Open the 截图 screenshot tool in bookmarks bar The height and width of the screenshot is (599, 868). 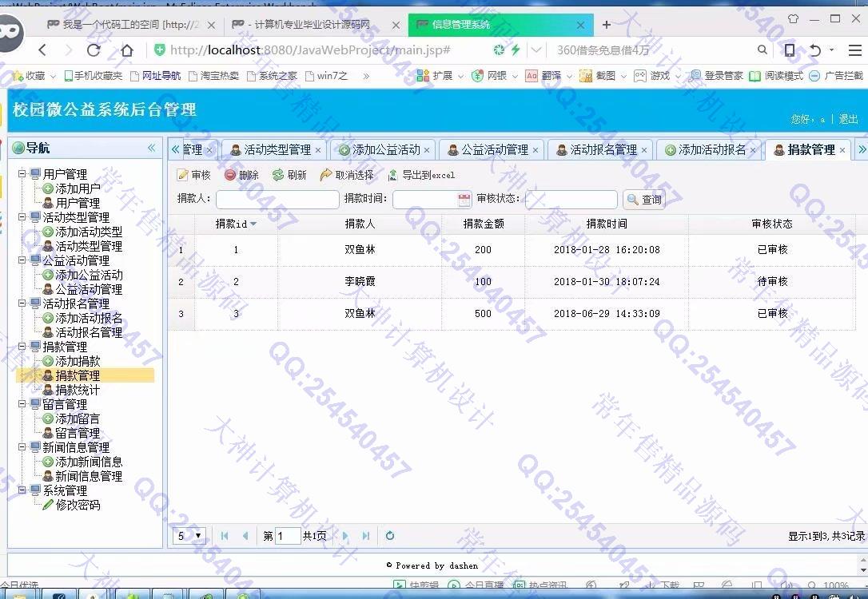(599, 76)
